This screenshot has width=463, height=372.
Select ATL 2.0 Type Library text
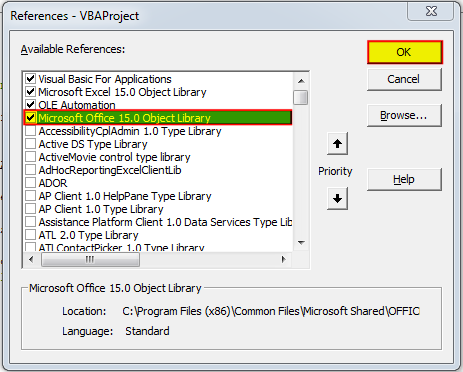(x=88, y=235)
